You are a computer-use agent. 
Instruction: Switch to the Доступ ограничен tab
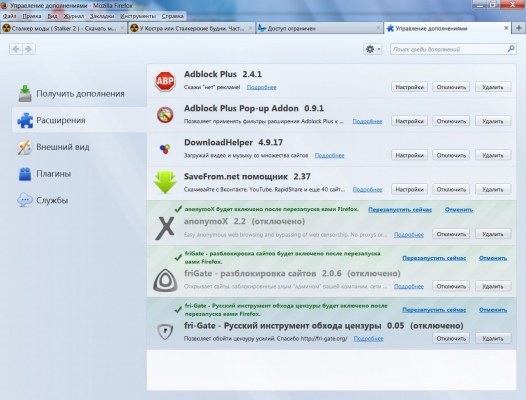(319, 28)
